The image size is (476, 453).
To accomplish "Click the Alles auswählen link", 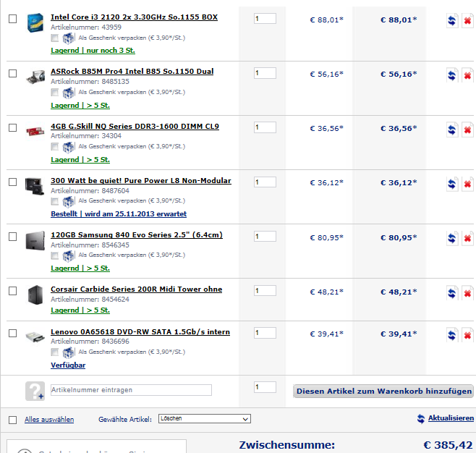I will (49, 420).
